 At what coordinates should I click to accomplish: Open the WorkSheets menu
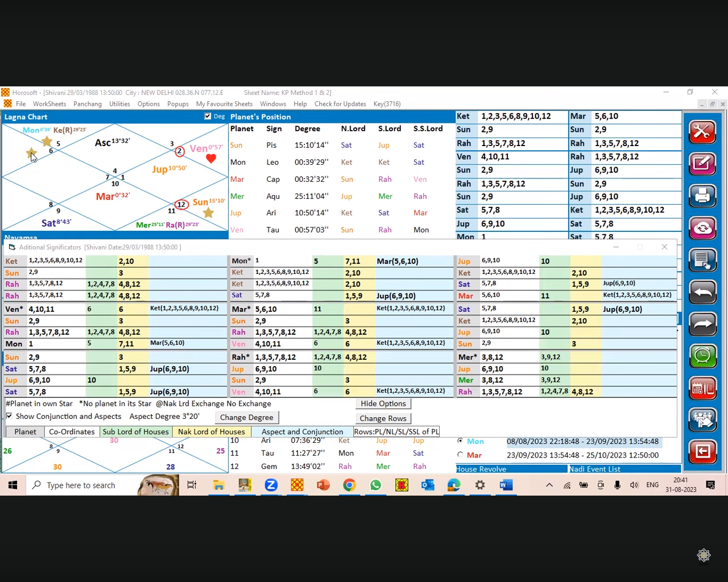point(49,104)
